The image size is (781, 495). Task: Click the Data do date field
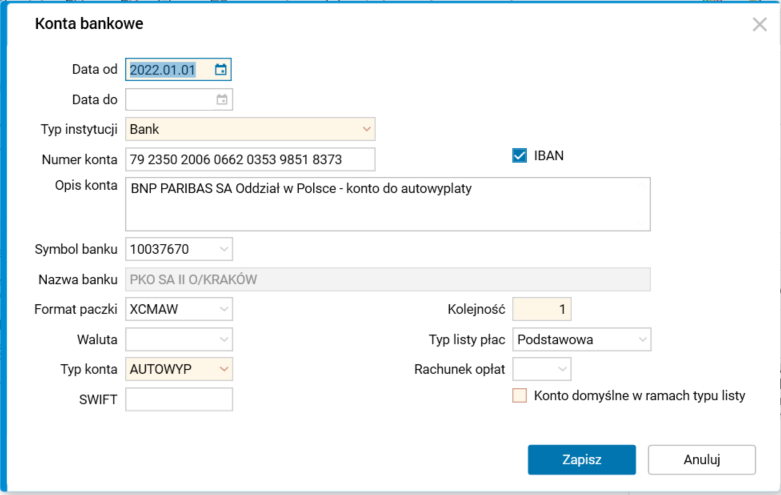pyautogui.click(x=168, y=99)
